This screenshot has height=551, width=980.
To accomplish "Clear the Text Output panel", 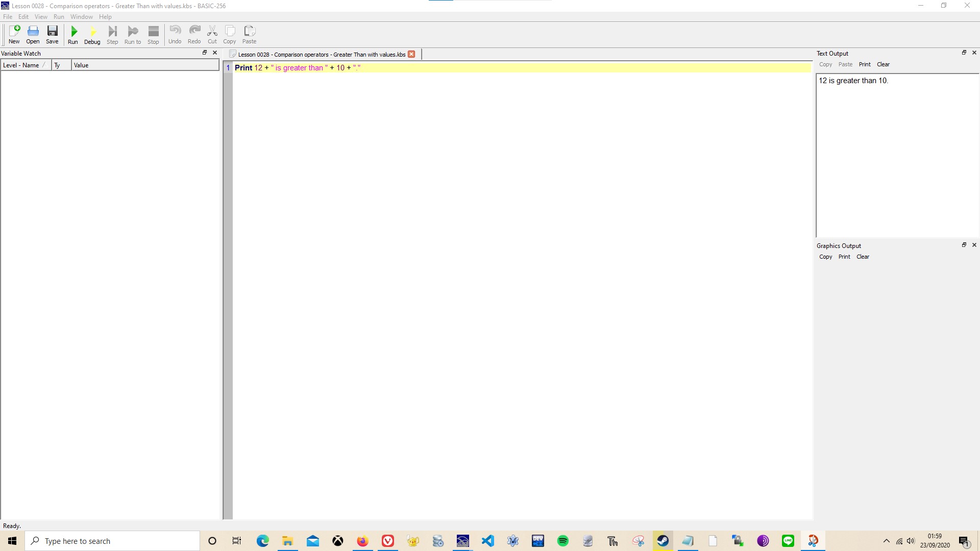I will 883,64.
